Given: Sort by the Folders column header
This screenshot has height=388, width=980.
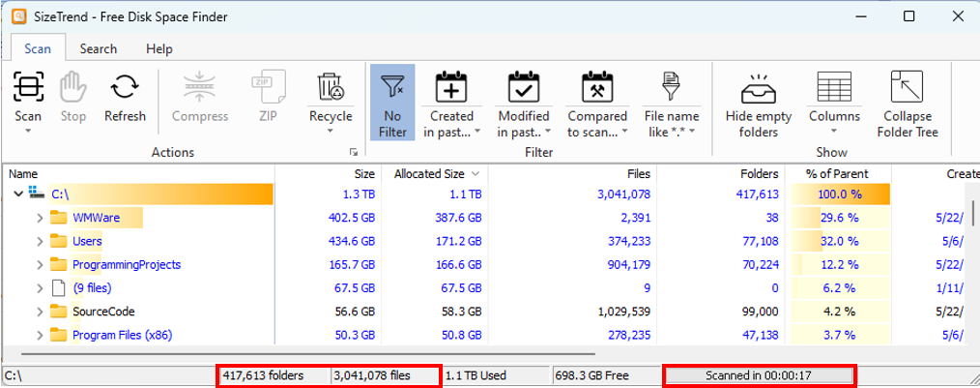Looking at the screenshot, I should (721, 174).
